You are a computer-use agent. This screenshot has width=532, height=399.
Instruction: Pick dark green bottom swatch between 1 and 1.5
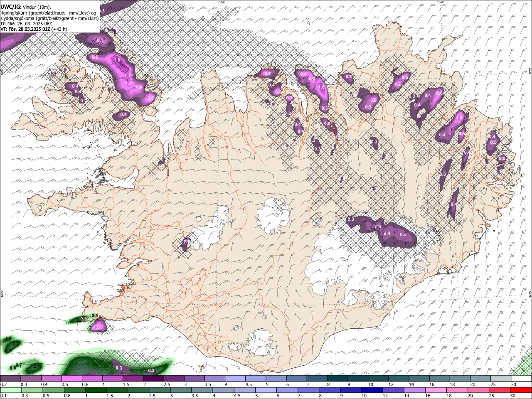point(96,390)
